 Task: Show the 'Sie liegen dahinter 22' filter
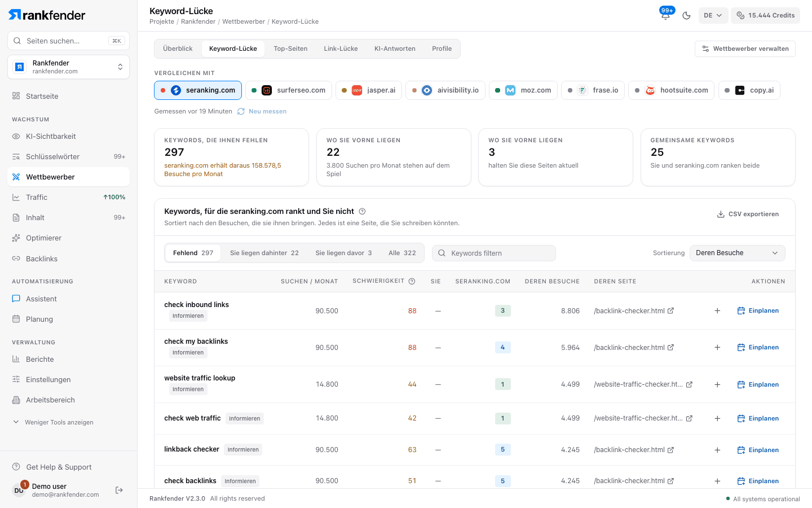click(x=264, y=253)
